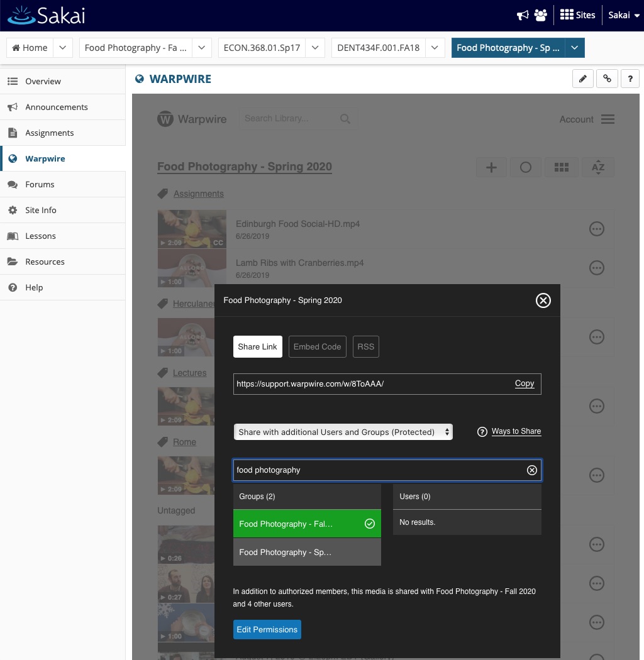Open the DENT434F.001.FA18 site
The height and width of the screenshot is (660, 644).
pos(379,48)
